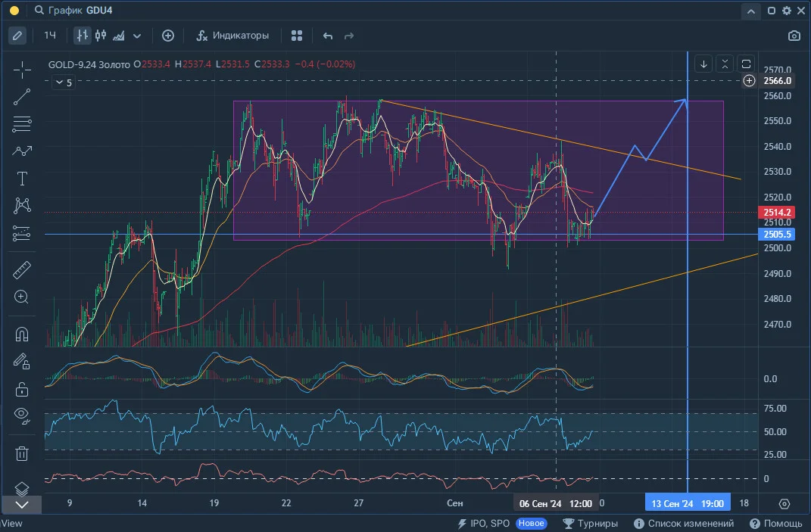The image size is (811, 532).
Task: Move the chart pane down
Action: [x=703, y=64]
